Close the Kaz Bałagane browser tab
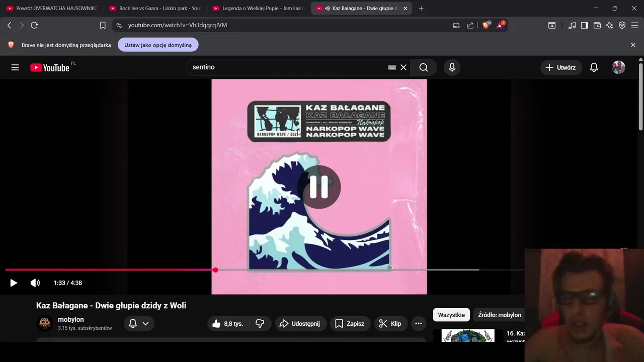Screen dimensions: 644x362 tap(406, 9)
